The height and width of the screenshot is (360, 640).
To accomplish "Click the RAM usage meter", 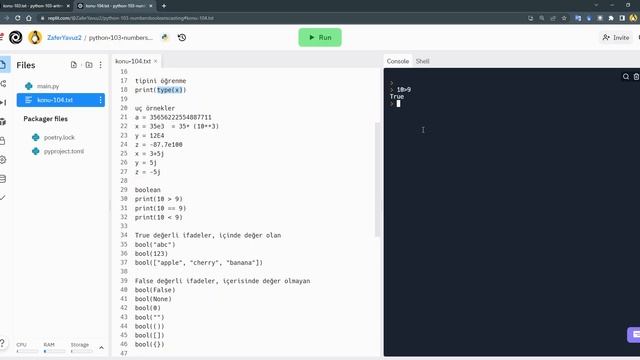I will 54,348.
